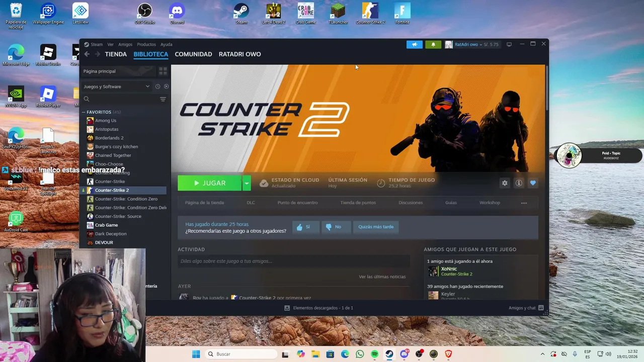Open Ver las últimas noticias

click(382, 277)
